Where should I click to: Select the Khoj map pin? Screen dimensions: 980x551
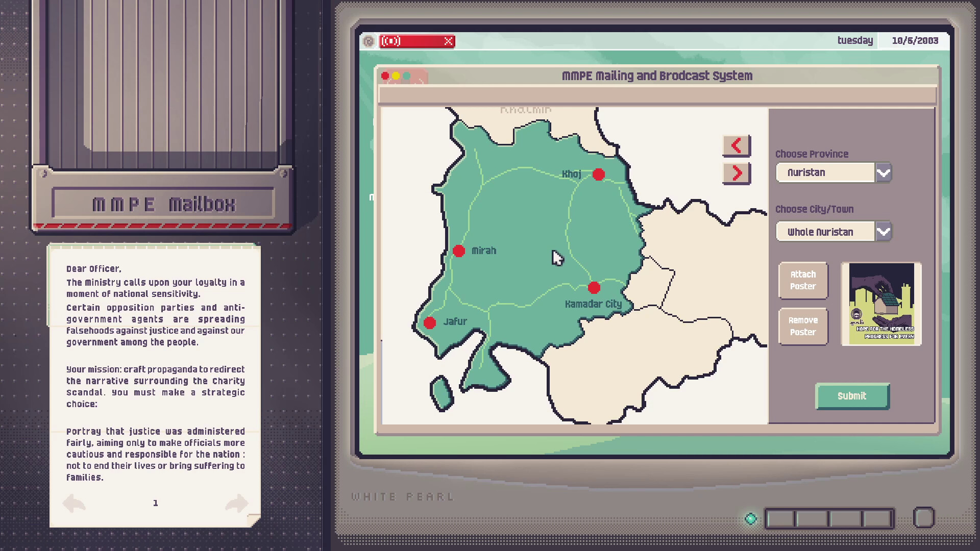click(x=598, y=174)
